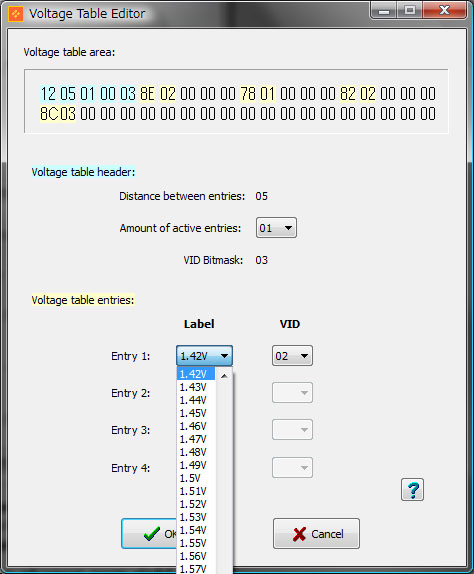474x574 pixels.
Task: Select 1.43V in the label list
Action: coord(196,387)
